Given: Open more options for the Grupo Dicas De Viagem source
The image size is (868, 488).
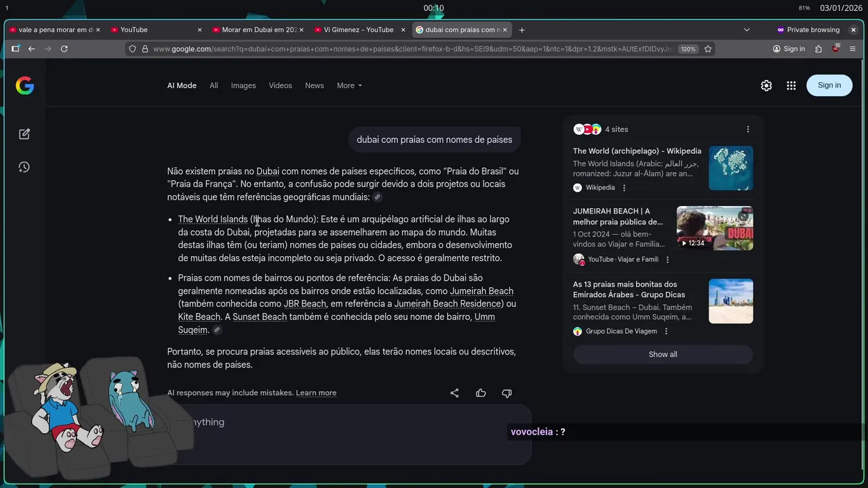Looking at the screenshot, I should click(666, 331).
